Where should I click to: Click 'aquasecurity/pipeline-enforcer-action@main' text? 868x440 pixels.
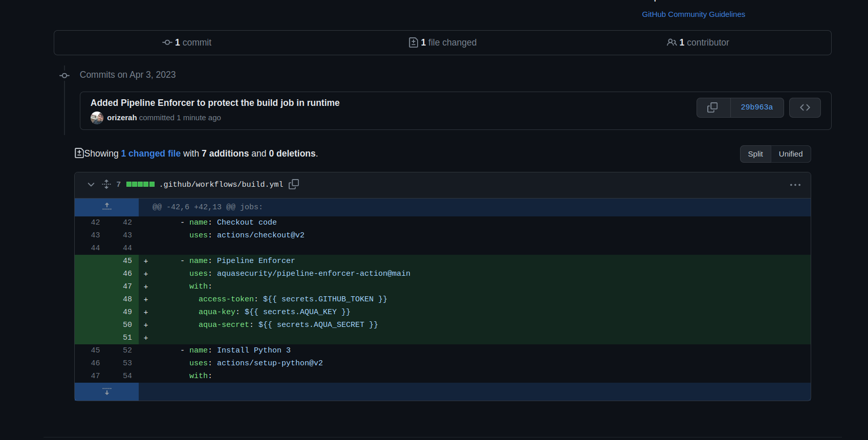click(x=313, y=274)
